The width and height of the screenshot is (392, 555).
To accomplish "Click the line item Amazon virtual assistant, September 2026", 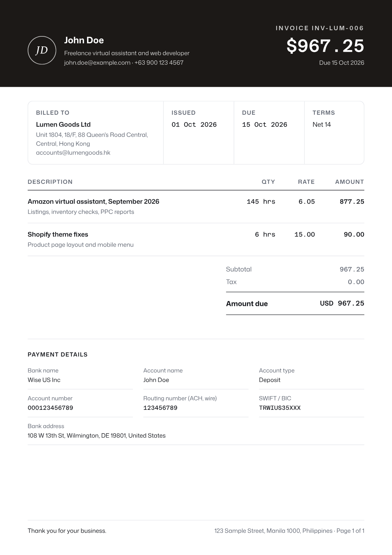I will pos(93,202).
